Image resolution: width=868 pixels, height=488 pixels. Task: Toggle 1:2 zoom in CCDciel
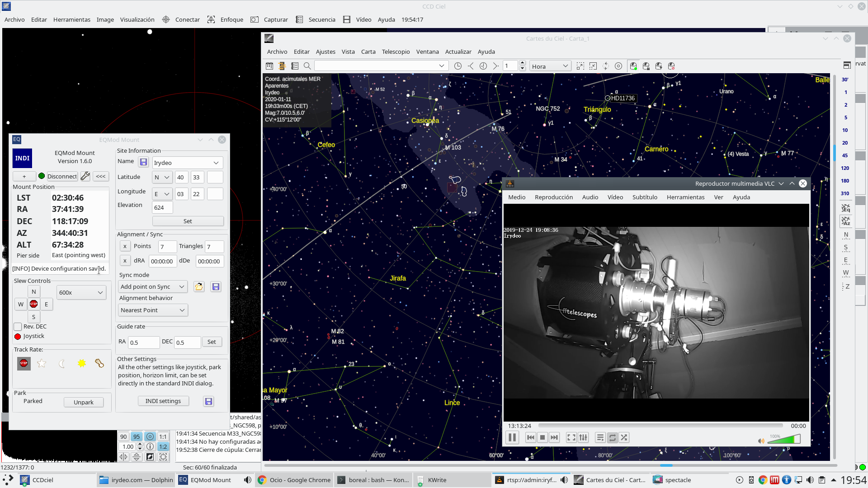coord(163,446)
